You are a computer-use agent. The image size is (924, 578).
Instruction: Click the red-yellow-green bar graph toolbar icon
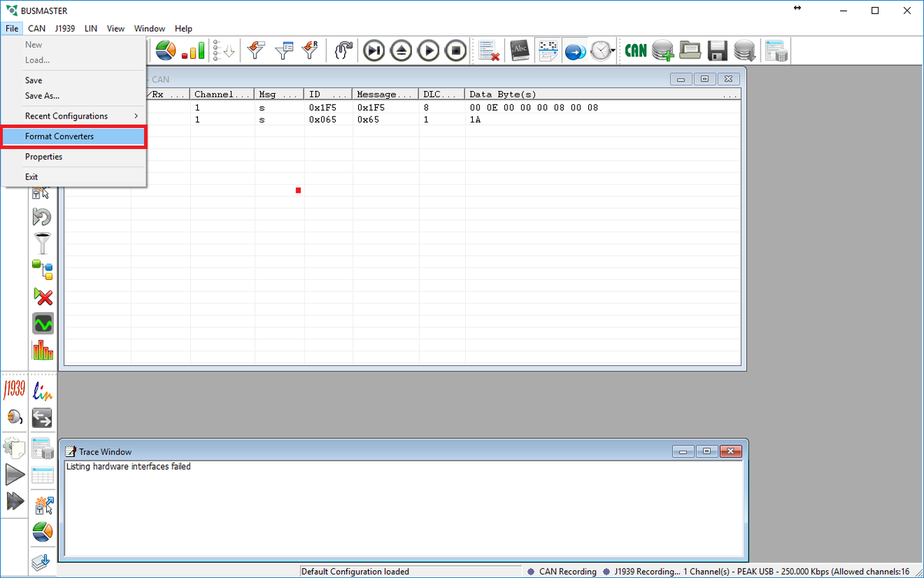tap(193, 51)
